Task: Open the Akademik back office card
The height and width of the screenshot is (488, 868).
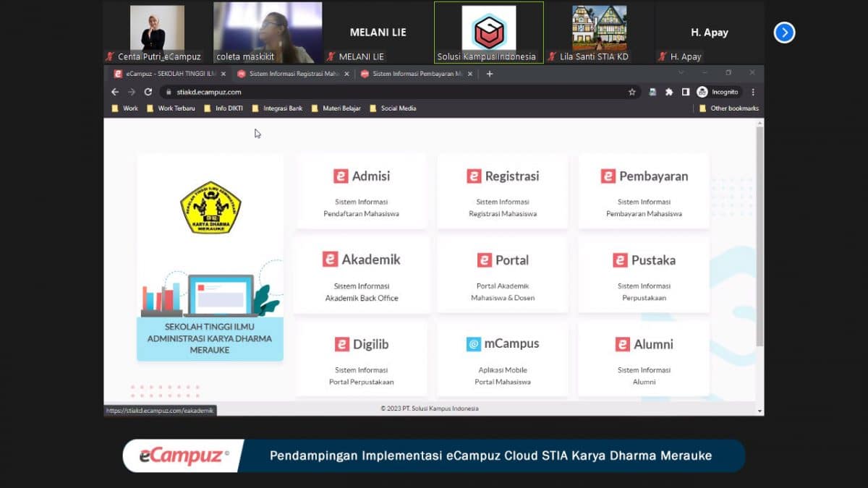Action: (361, 275)
